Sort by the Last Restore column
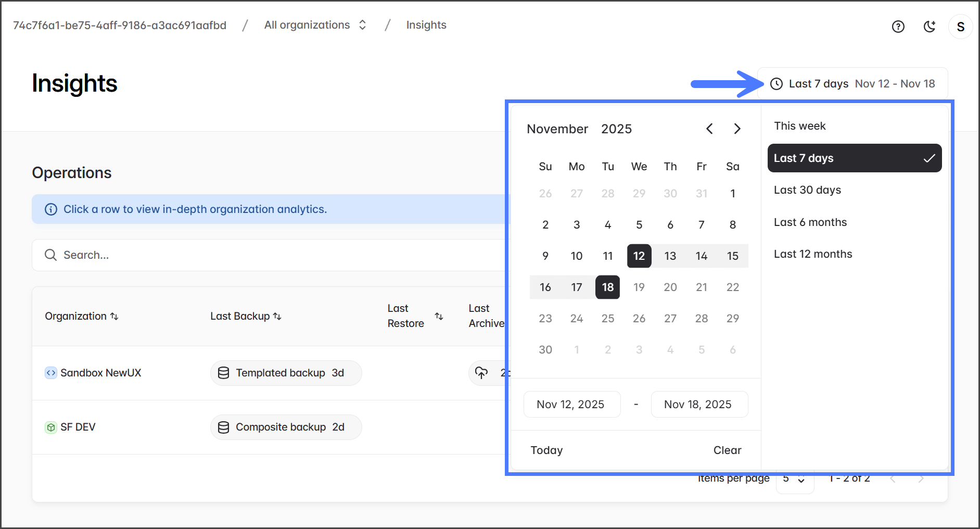 point(439,316)
